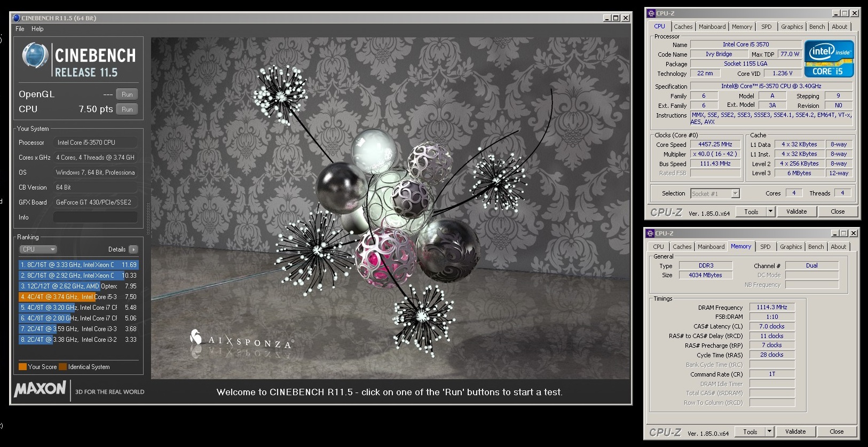Click the Intel Core i5 logo badge

point(829,59)
